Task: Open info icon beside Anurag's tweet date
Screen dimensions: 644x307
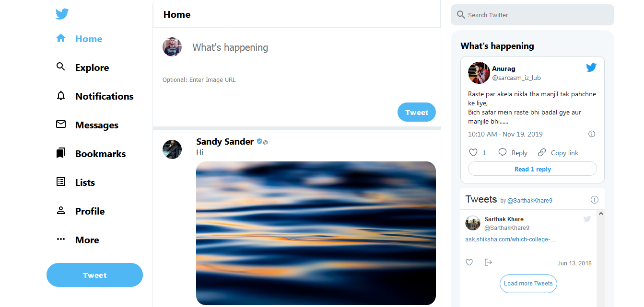Action: tap(592, 134)
